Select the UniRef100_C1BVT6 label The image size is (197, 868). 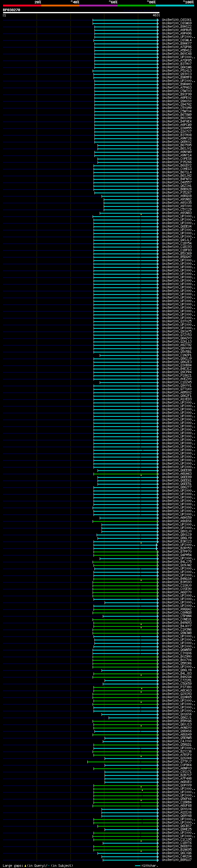tap(177, 843)
